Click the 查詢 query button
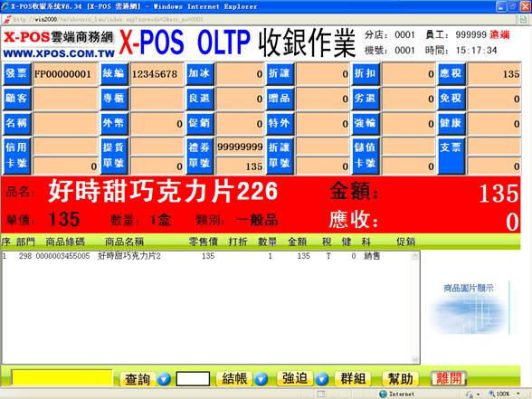 tap(138, 378)
